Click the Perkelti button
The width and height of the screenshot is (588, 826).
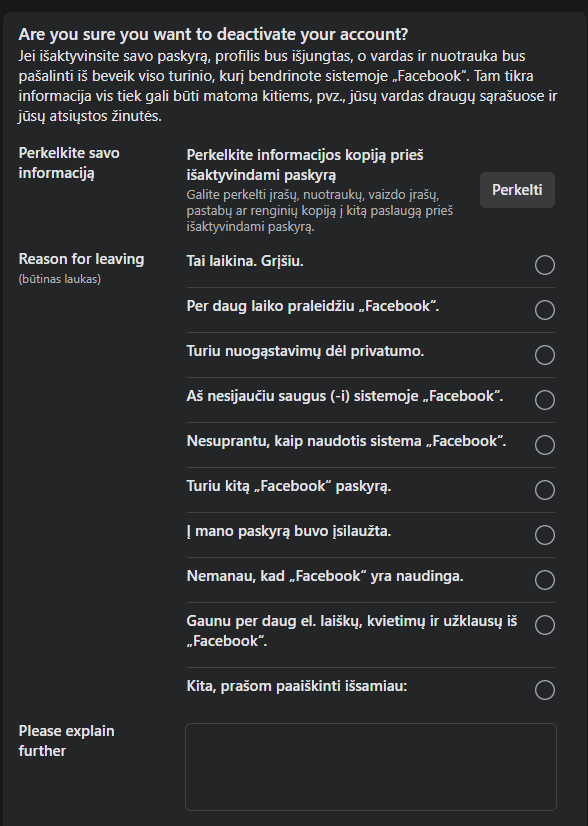517,190
